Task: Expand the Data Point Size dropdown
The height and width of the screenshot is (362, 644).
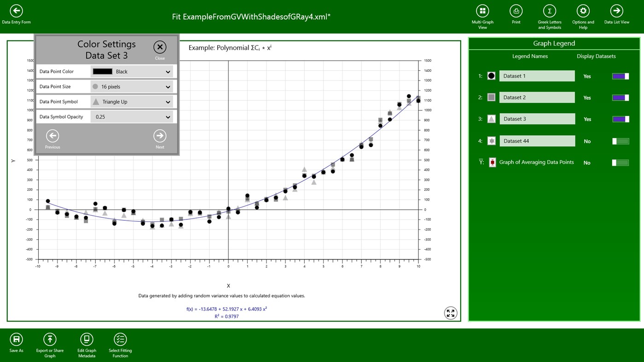Action: (x=132, y=86)
